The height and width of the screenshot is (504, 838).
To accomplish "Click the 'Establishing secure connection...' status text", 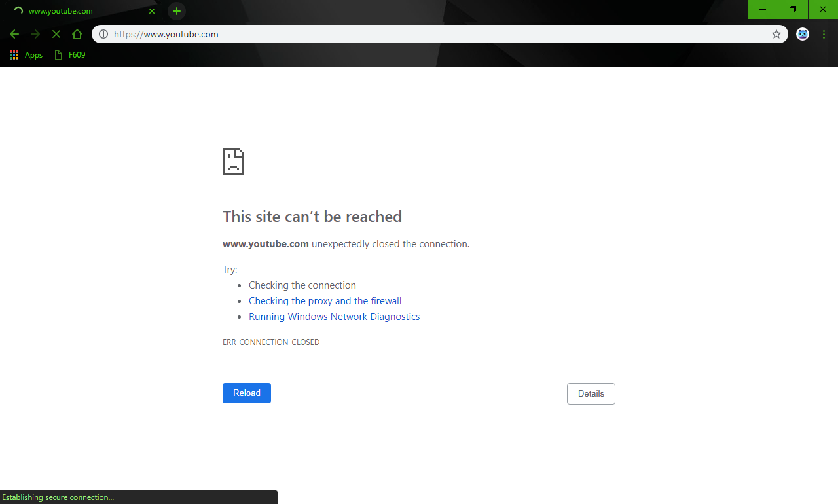I will (x=58, y=497).
